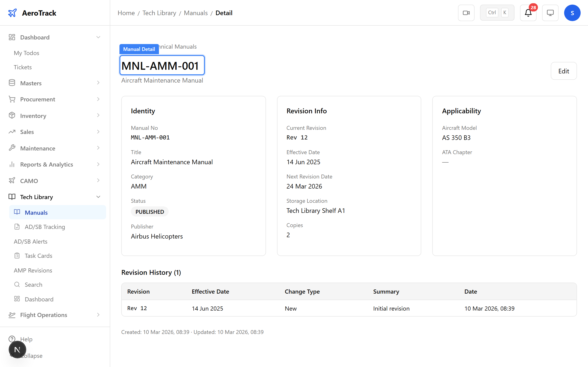588x367 pixels.
Task: Click the Edit button
Action: tap(563, 71)
